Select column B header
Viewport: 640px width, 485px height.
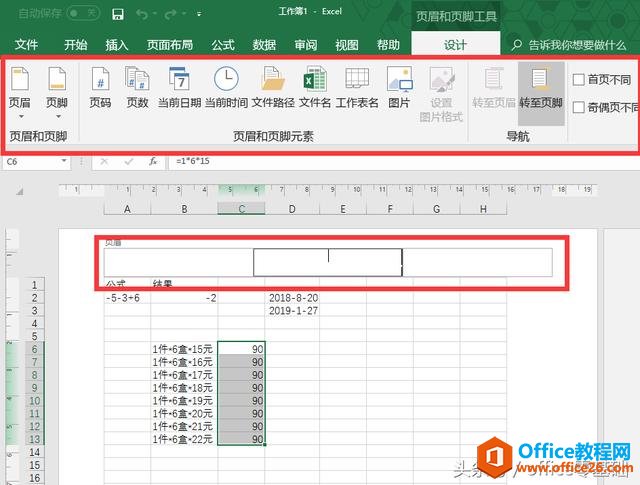coord(184,209)
